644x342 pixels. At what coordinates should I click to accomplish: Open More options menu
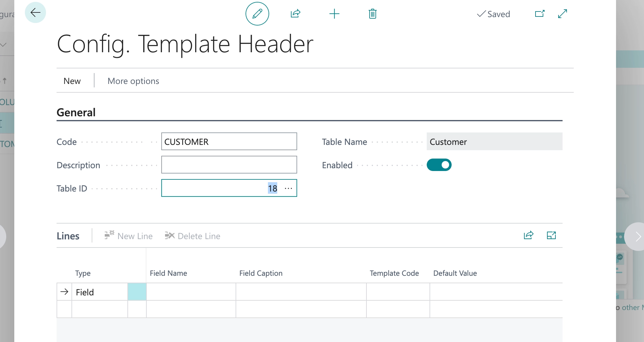point(133,81)
